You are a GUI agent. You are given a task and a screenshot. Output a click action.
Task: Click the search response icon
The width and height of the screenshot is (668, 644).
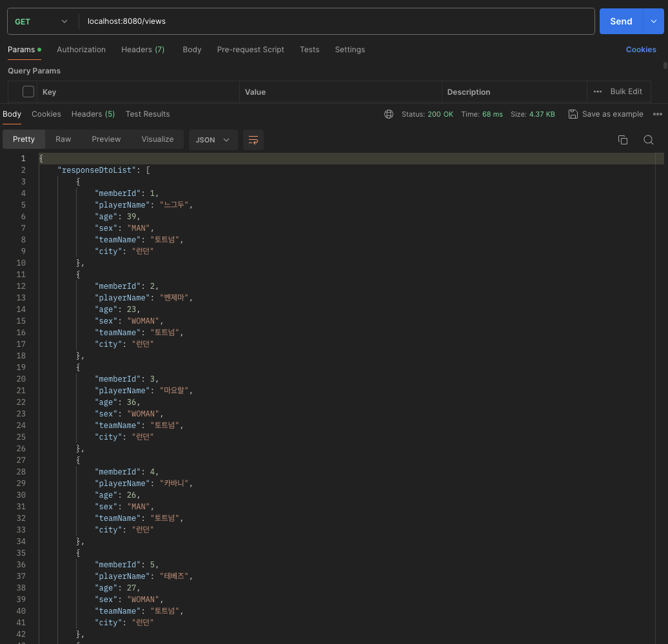tap(649, 140)
